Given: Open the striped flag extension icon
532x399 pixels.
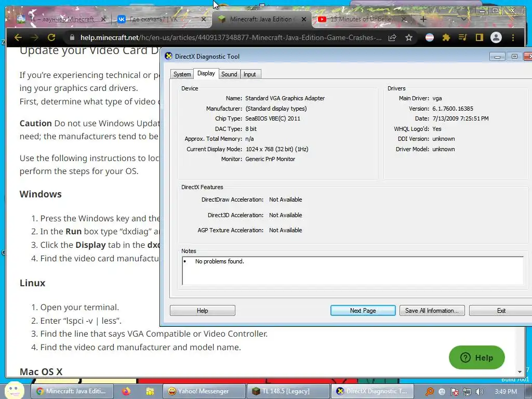Looking at the screenshot, I should coord(430,37).
